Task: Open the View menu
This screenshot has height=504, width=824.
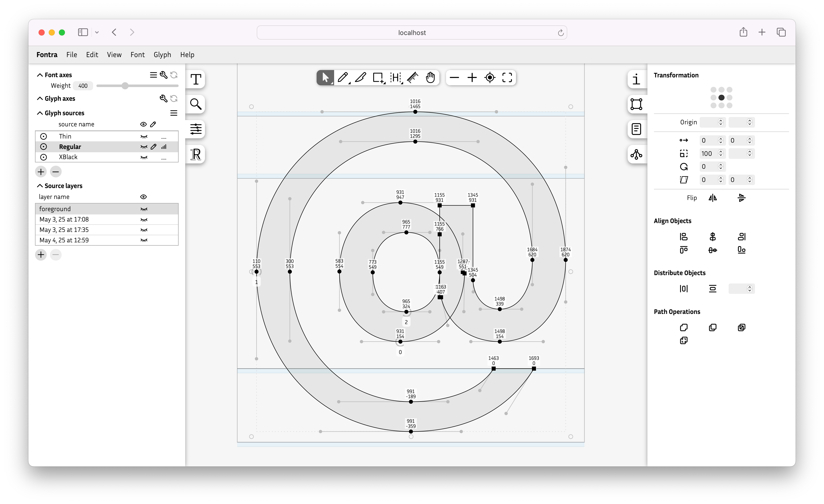Action: (114, 55)
